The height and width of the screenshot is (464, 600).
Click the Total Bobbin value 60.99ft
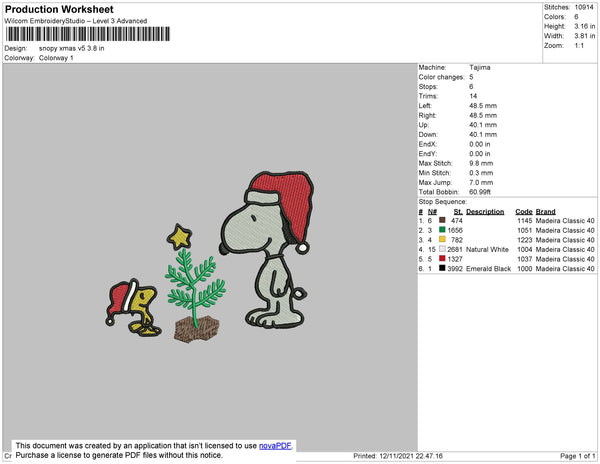coord(480,192)
